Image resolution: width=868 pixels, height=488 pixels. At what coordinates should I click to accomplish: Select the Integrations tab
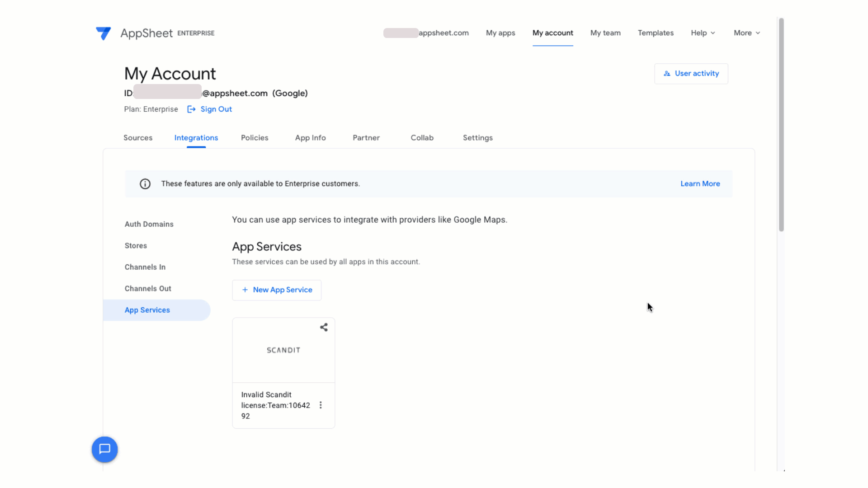196,138
